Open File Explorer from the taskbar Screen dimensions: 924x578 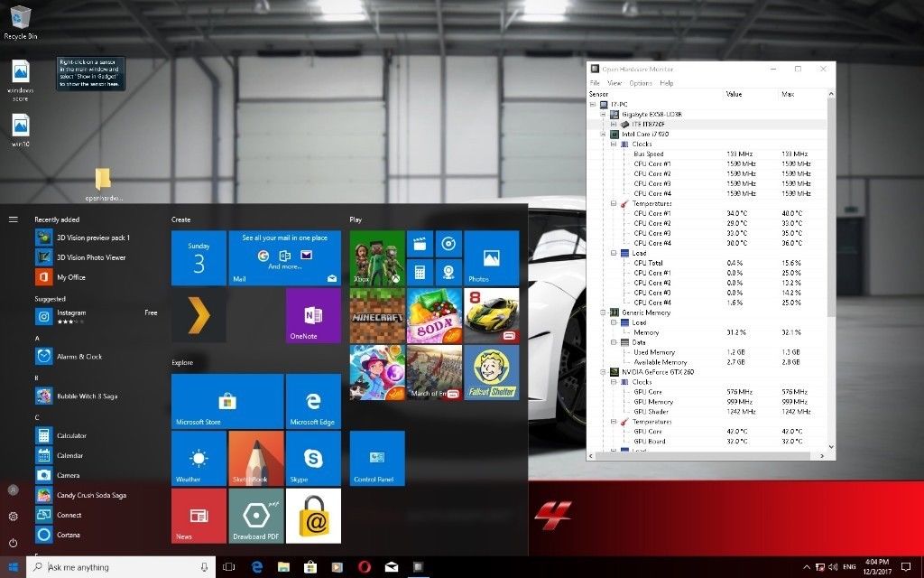[x=283, y=567]
